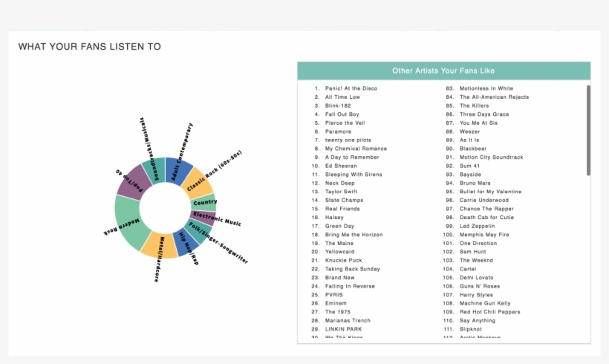Click The Killers in the second column
Viewport: 609px width, 364px height.
point(474,105)
